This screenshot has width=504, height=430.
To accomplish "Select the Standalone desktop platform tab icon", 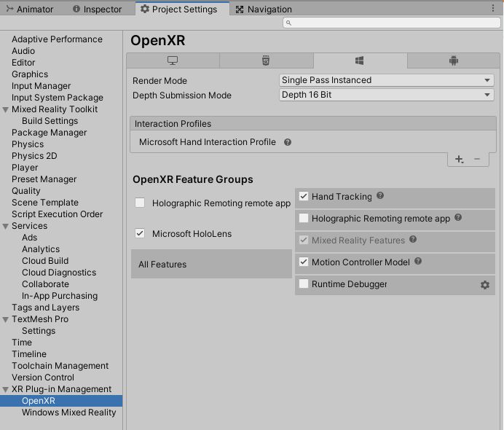I will pyautogui.click(x=173, y=60).
